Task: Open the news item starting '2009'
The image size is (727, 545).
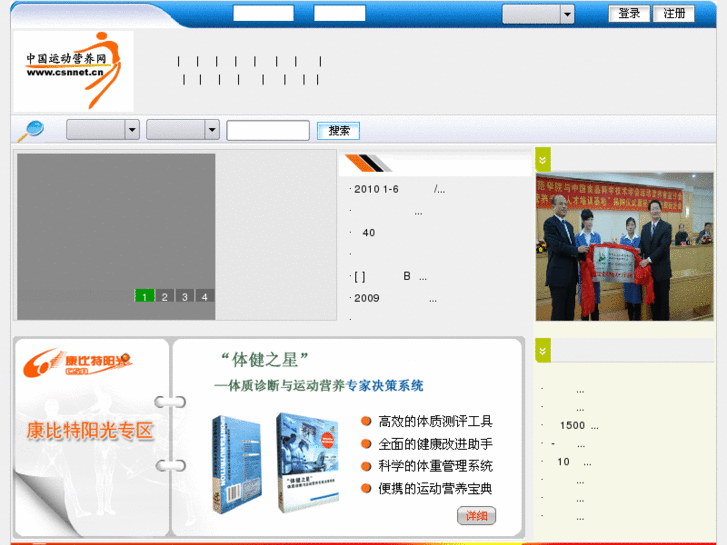Action: pos(393,298)
